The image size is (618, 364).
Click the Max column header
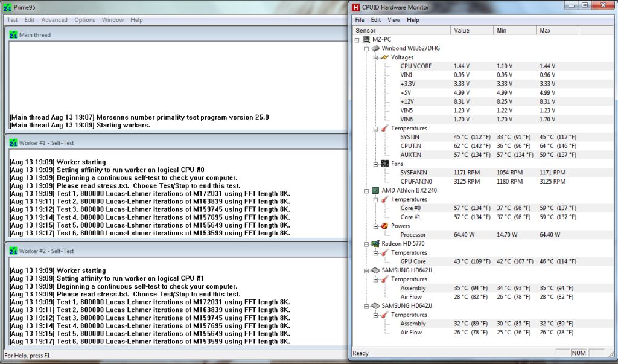(558, 30)
